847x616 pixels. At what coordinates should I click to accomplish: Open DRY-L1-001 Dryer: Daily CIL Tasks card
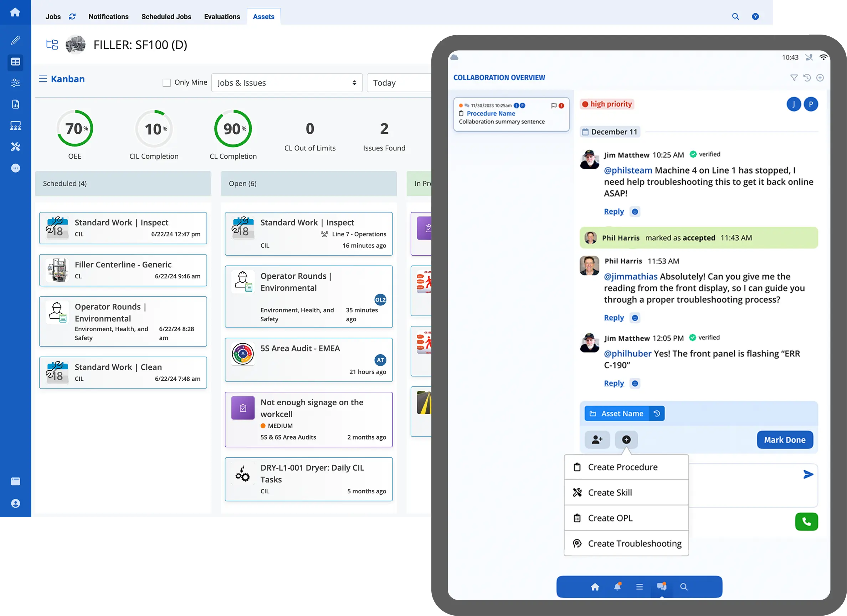coord(309,479)
